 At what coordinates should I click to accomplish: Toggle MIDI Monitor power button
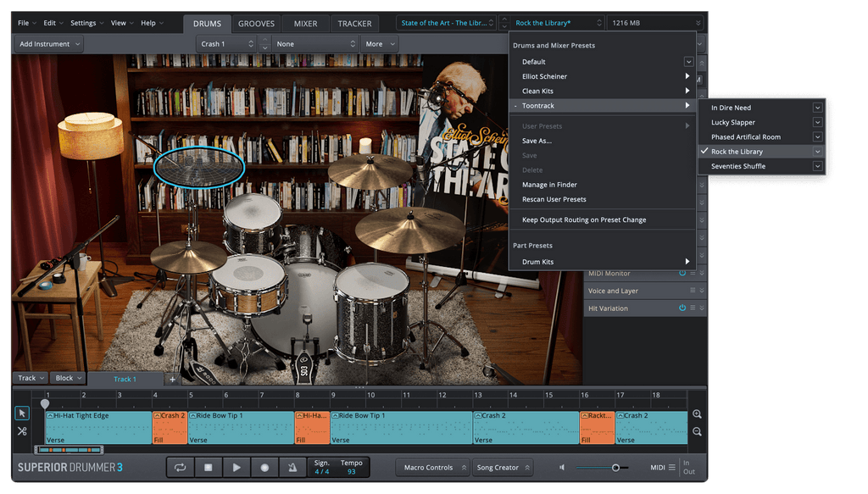[x=682, y=274]
